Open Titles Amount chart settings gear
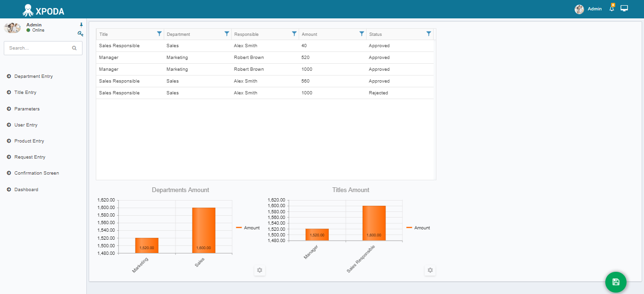644x294 pixels. tap(430, 270)
